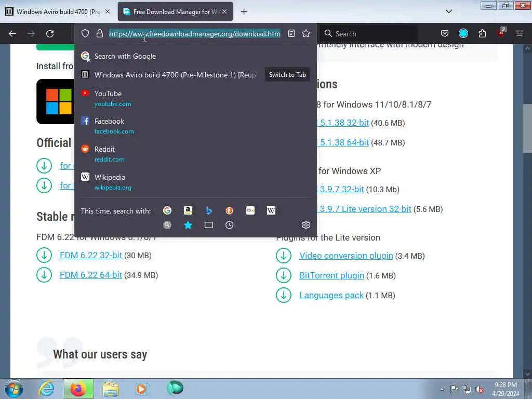
Task: Reload the current page
Action: (50, 34)
